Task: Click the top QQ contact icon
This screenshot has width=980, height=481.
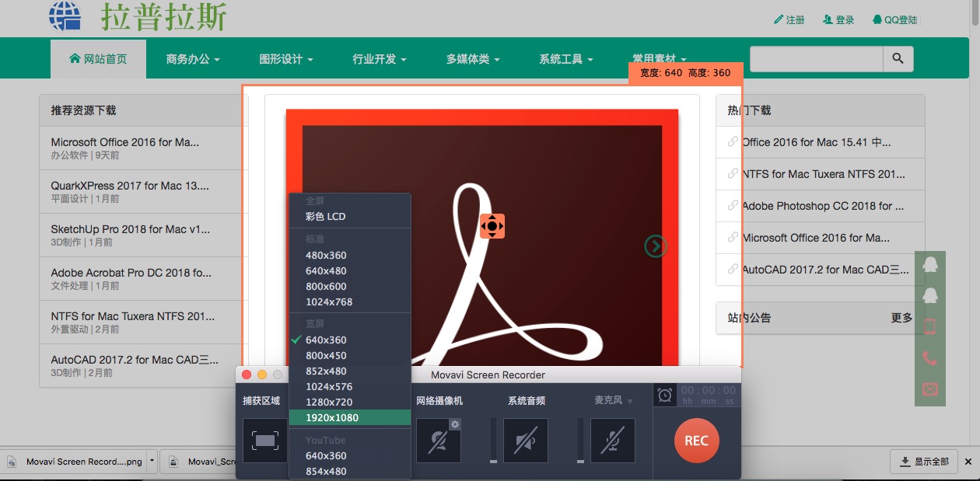Action: [x=930, y=263]
